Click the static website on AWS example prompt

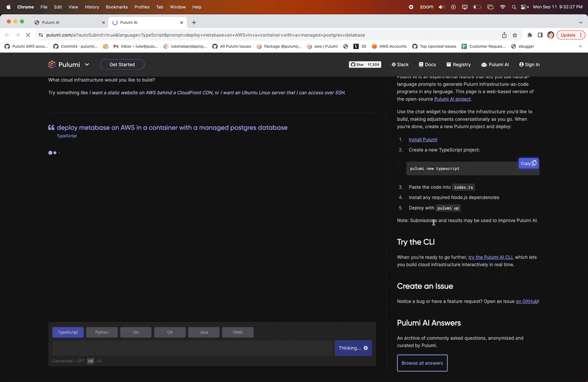[151, 93]
